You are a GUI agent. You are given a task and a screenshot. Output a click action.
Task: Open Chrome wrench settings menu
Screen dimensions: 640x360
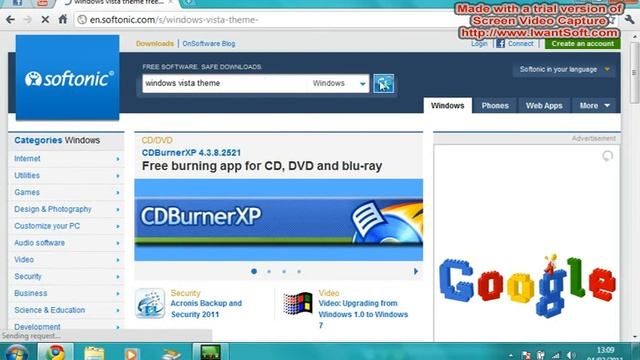coord(629,19)
